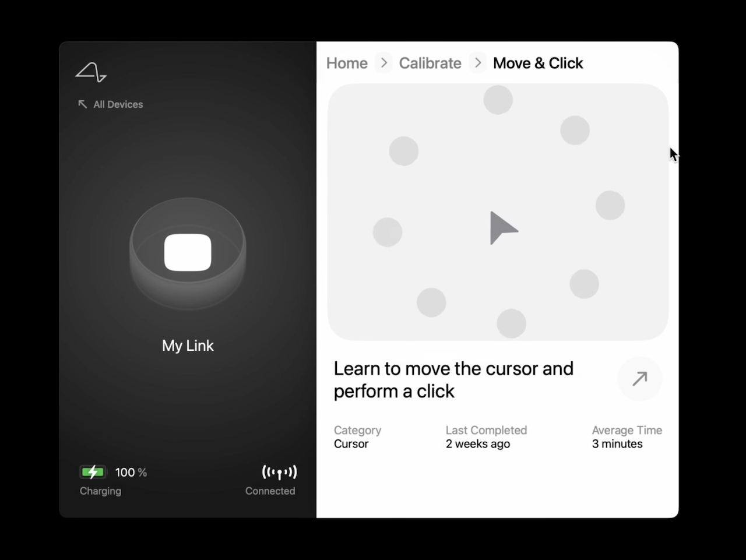Click the My Link device name
The width and height of the screenshot is (746, 560).
[x=188, y=346]
